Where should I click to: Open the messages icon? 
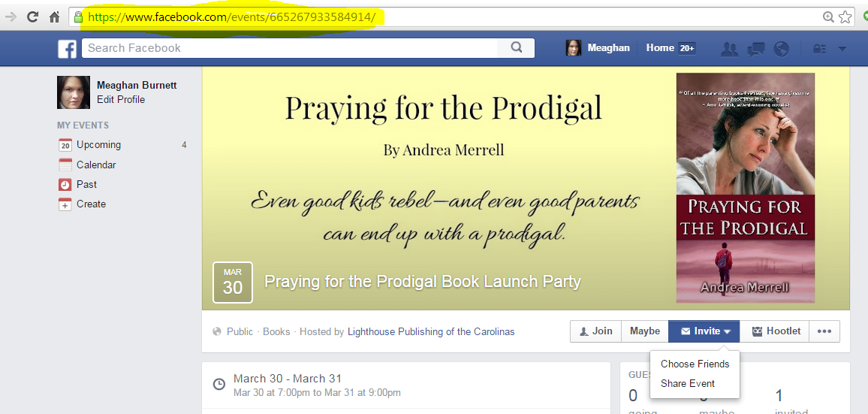pyautogui.click(x=755, y=49)
